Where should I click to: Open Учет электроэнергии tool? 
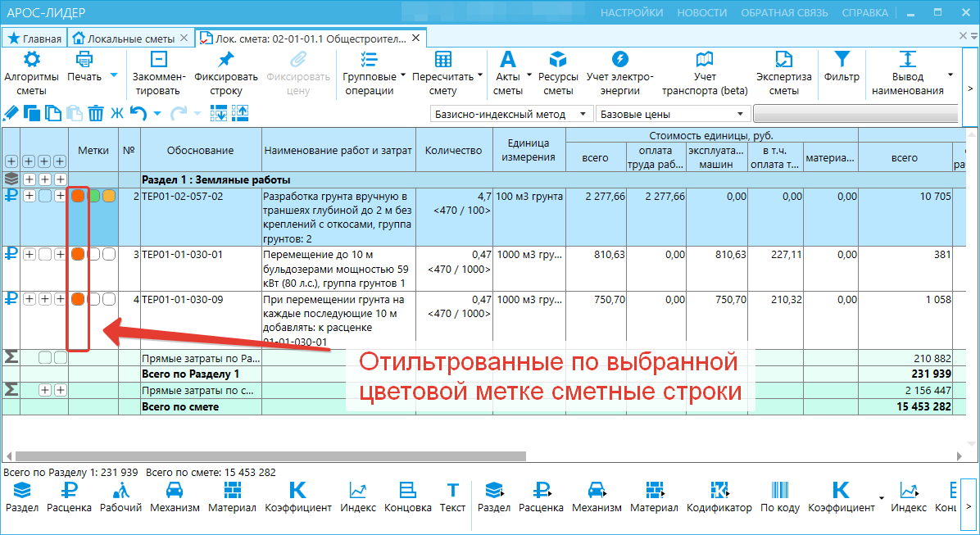[x=619, y=74]
